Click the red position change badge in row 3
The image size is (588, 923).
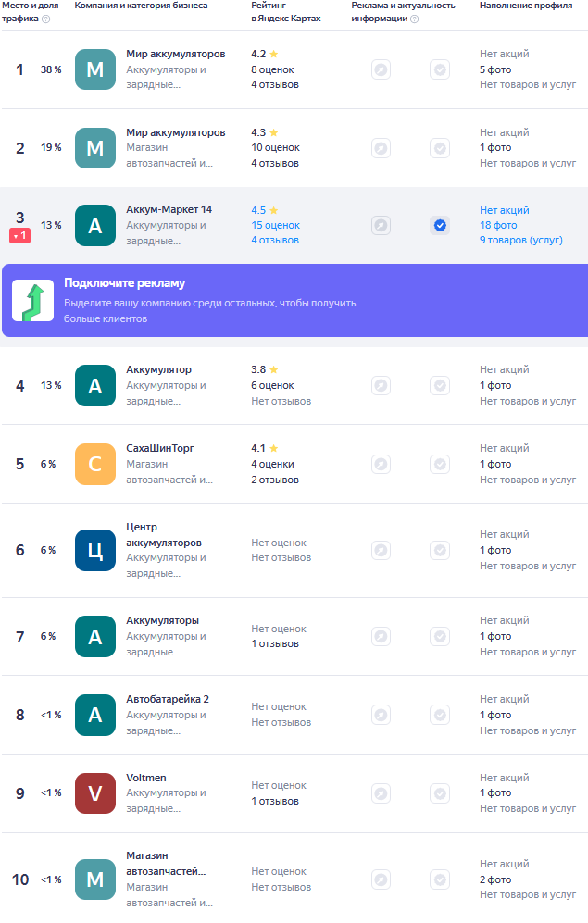[20, 235]
